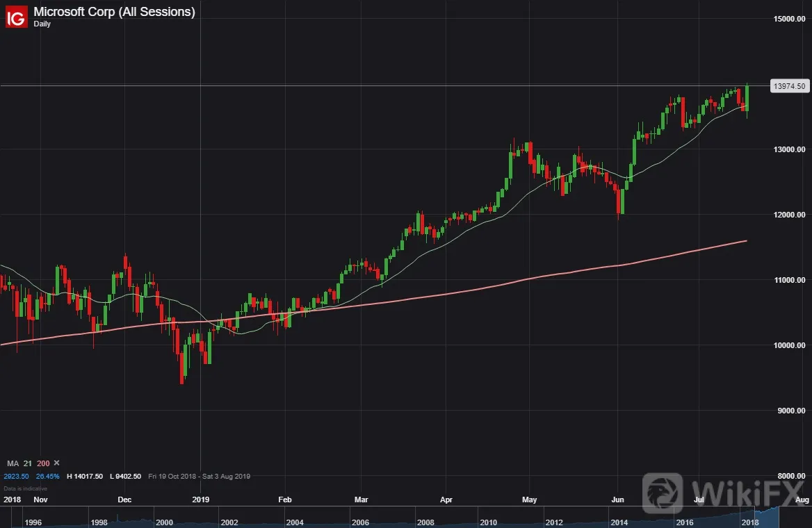Viewport: 812px width, 528px height.
Task: Remove the MA indicator with the × icon
Action: [x=56, y=463]
